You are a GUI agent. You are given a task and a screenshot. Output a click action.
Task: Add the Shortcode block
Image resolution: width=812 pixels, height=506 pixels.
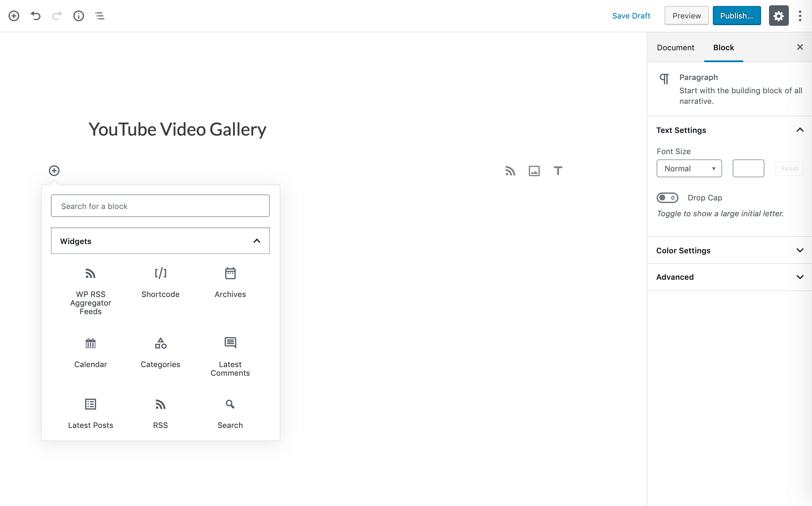(x=161, y=283)
